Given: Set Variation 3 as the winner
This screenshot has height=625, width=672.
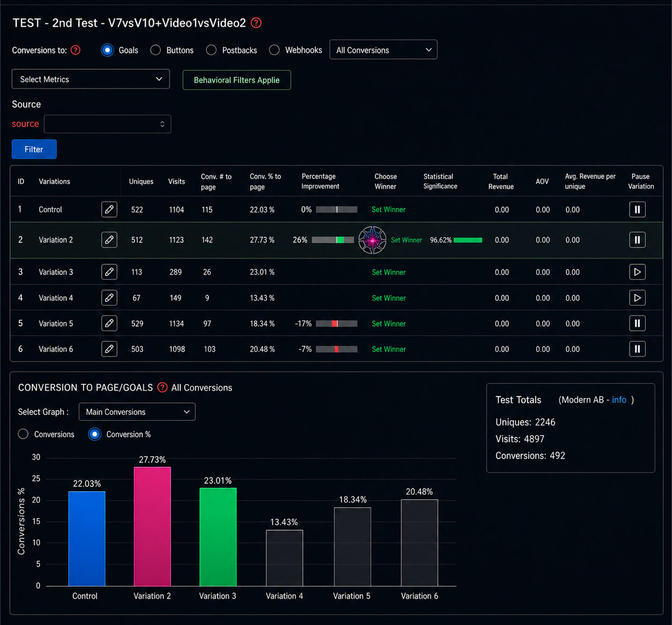Looking at the screenshot, I should (389, 272).
